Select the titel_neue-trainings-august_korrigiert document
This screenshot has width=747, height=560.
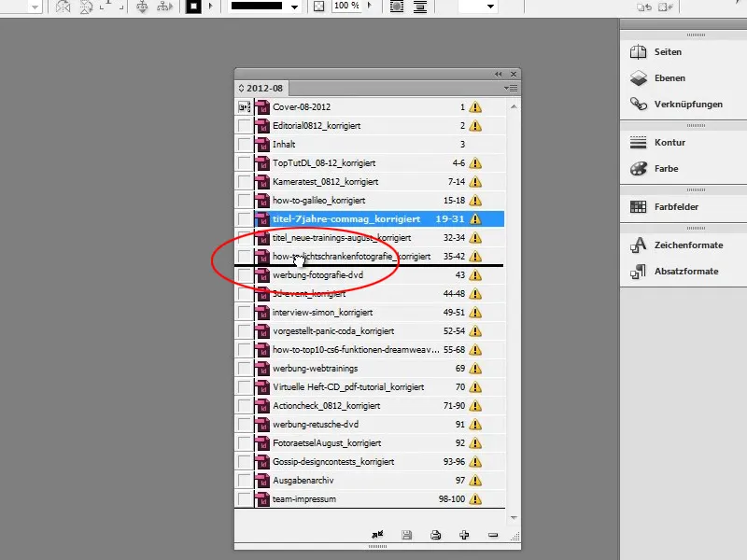pos(379,238)
